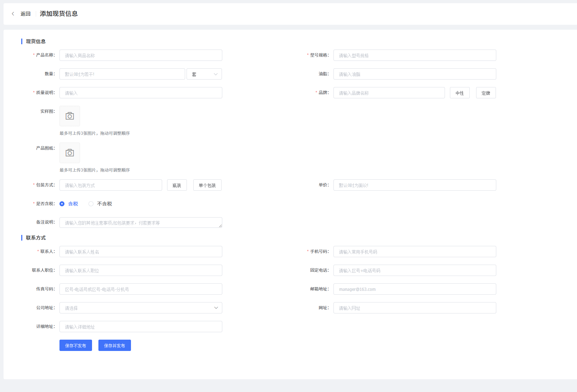Viewport: 577px width, 392px height.
Task: Click the 返回 link
Action: point(25,14)
